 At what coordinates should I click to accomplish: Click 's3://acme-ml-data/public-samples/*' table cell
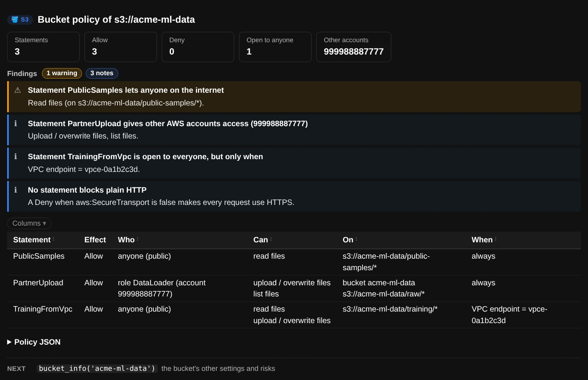tap(386, 262)
